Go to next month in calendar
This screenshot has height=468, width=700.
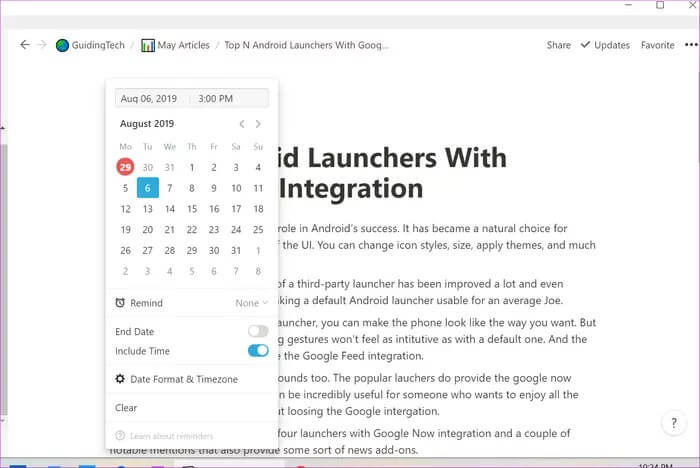258,124
